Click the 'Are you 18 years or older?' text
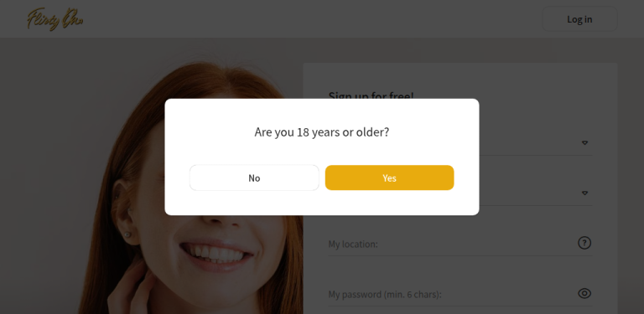The image size is (644, 314). 322,132
